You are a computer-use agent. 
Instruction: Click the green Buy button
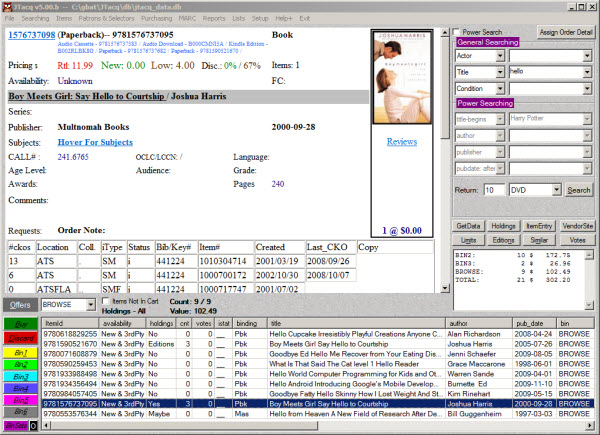tap(21, 324)
